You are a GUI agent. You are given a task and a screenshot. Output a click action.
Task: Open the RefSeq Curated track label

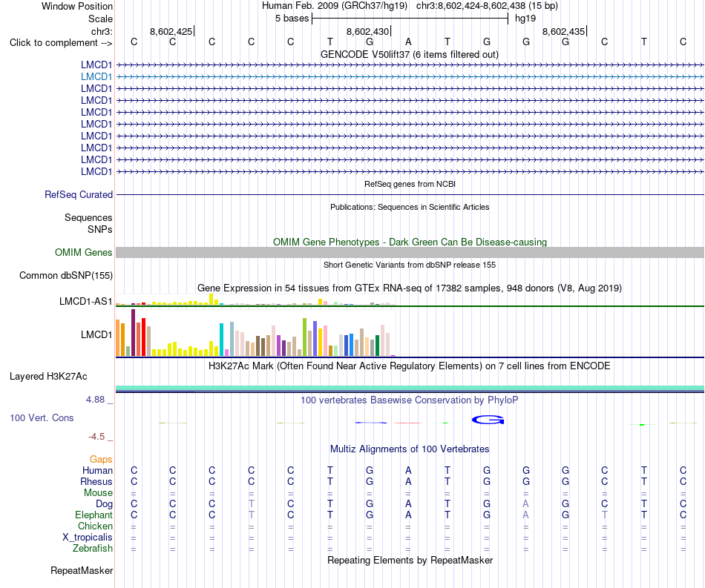[78, 194]
